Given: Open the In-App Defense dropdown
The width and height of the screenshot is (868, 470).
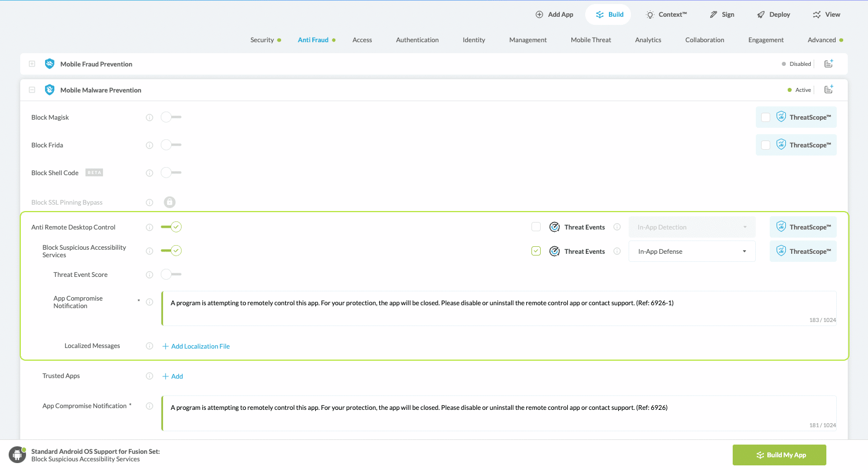Looking at the screenshot, I should [x=692, y=251].
